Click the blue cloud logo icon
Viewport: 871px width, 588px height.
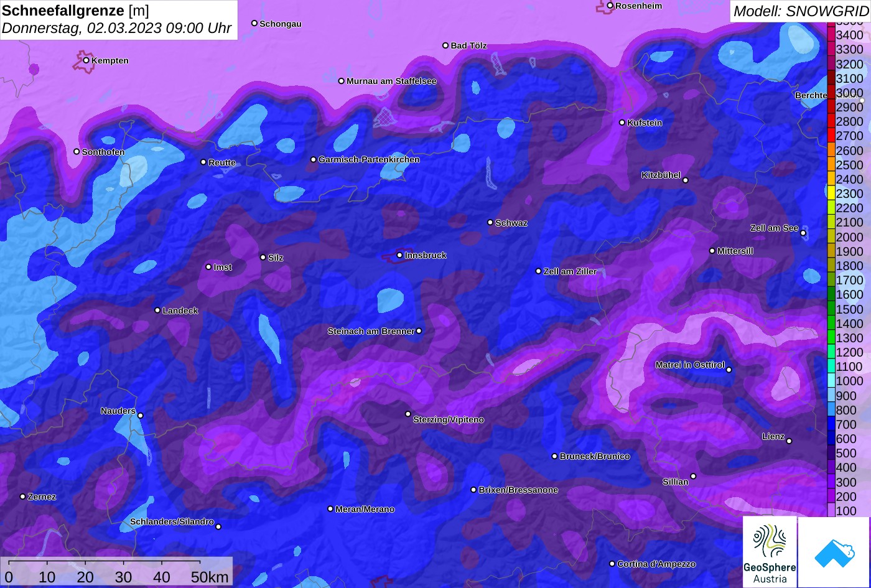tap(834, 552)
